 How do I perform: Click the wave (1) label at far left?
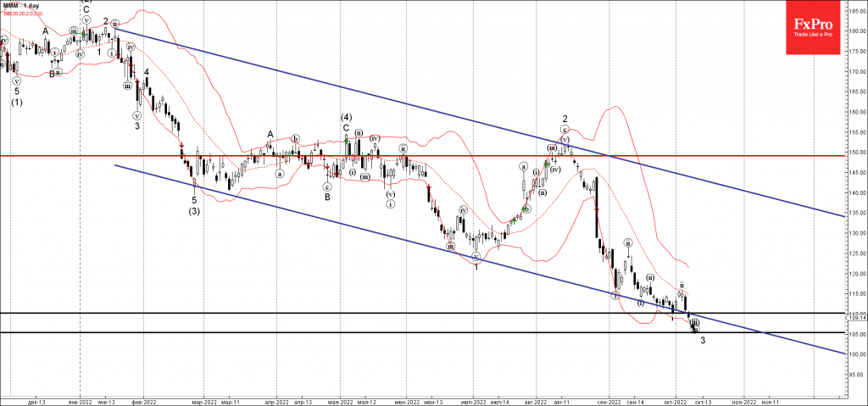16,103
